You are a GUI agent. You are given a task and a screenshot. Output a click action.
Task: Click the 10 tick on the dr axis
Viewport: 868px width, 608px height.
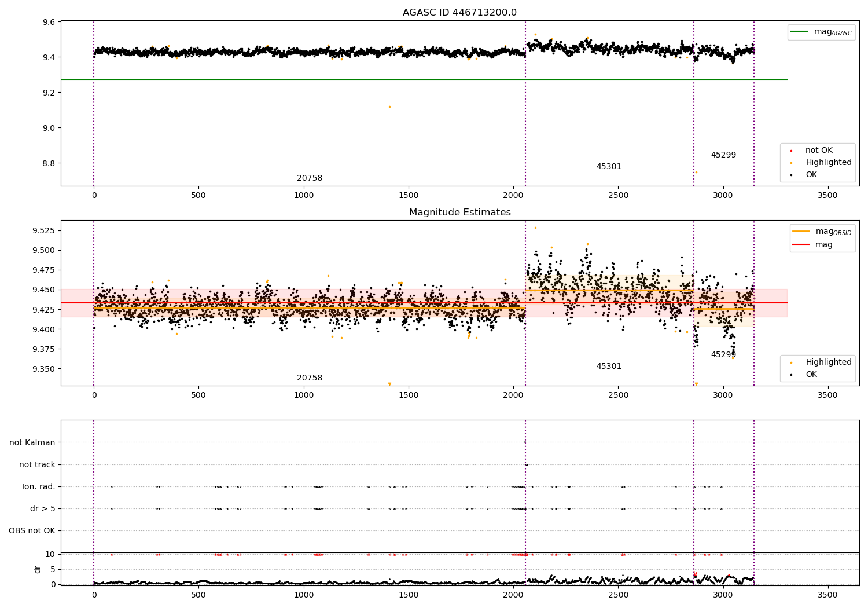pos(50,554)
